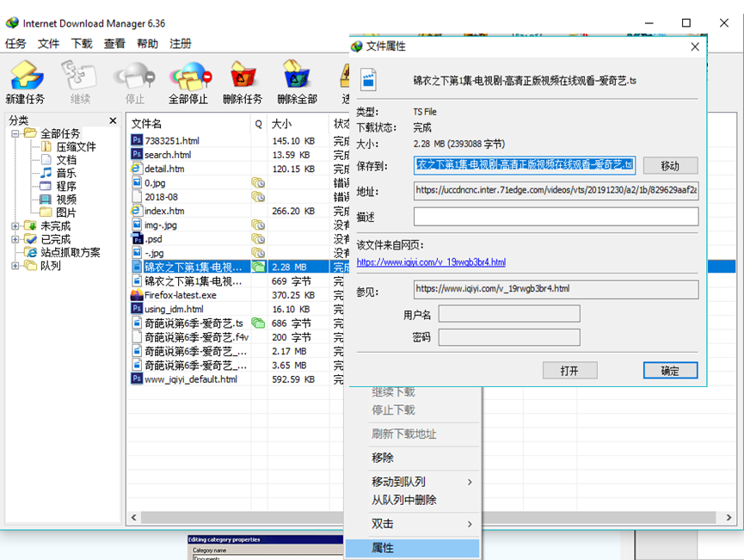744x560 pixels.
Task: Choose 从队列中删除 in the context menu
Action: click(x=412, y=500)
